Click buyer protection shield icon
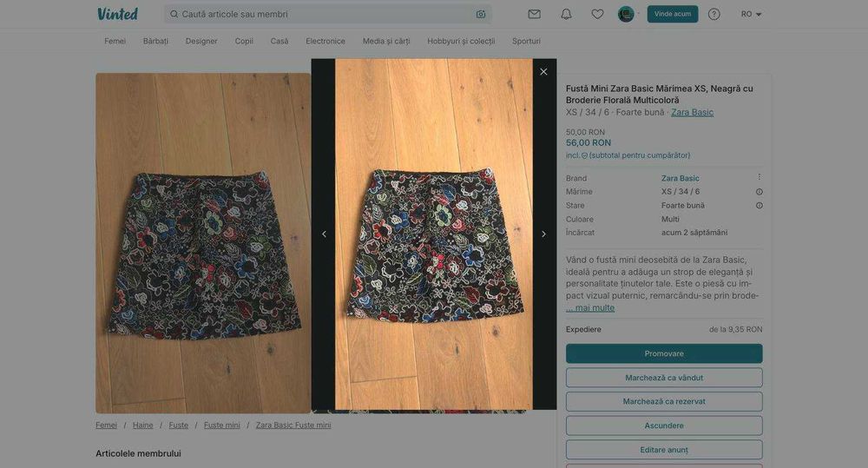Screen dimensions: 868x468 click(x=584, y=155)
